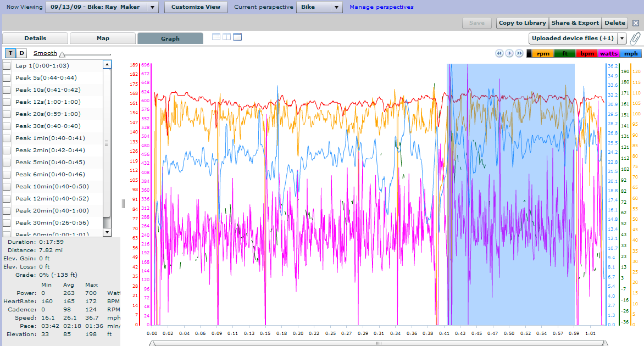Start graph playback with play icon
The width and height of the screenshot is (644, 346).
tap(509, 53)
